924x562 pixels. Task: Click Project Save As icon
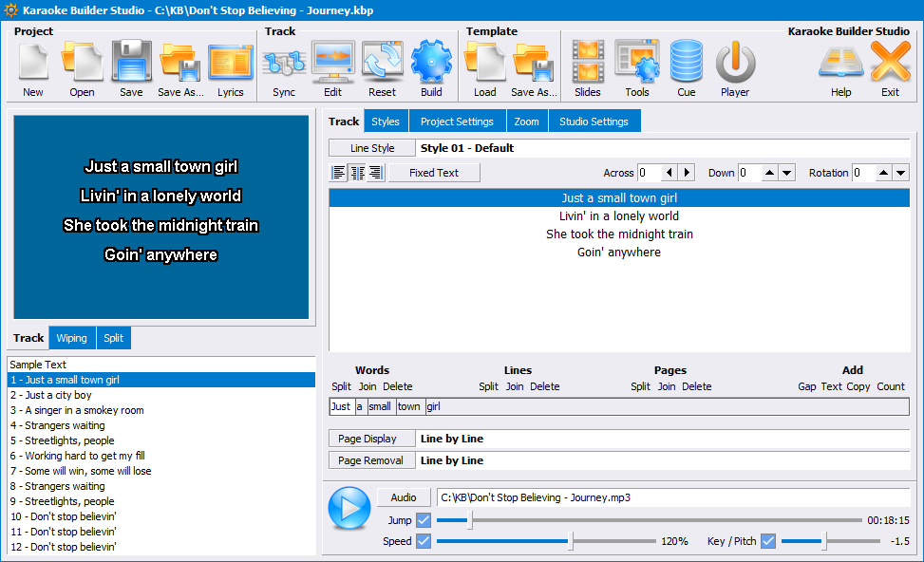tap(180, 69)
